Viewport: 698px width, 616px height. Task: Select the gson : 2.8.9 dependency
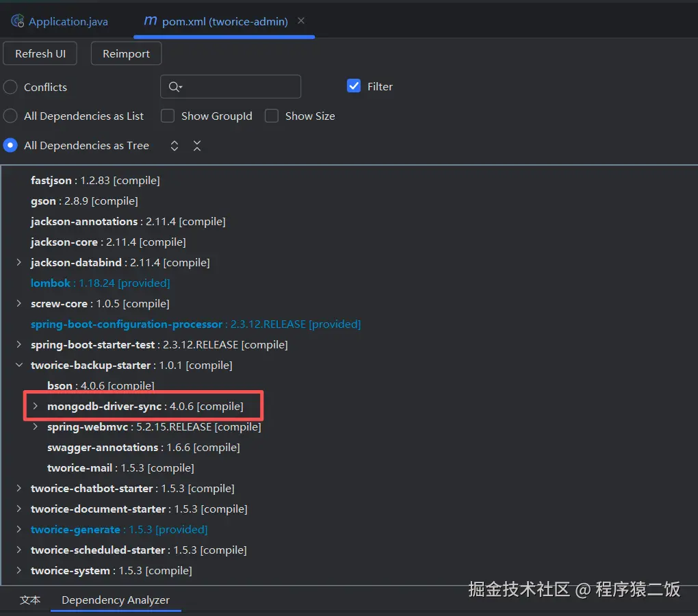click(84, 201)
